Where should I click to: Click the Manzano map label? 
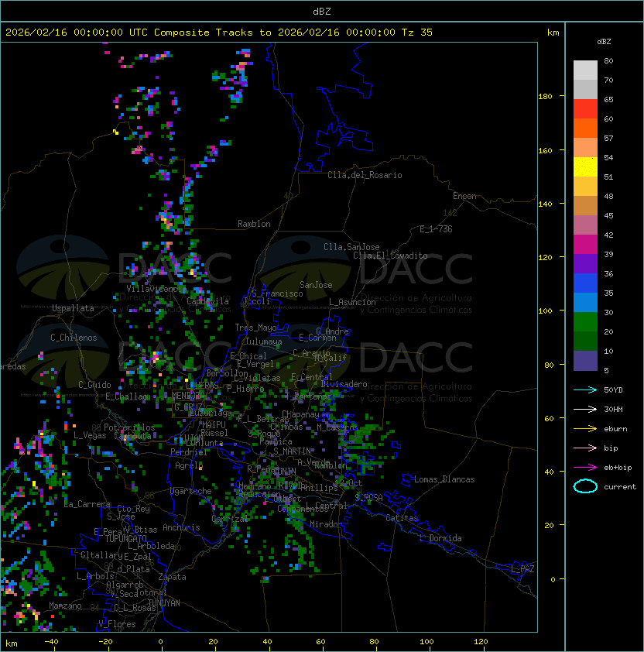(x=65, y=606)
